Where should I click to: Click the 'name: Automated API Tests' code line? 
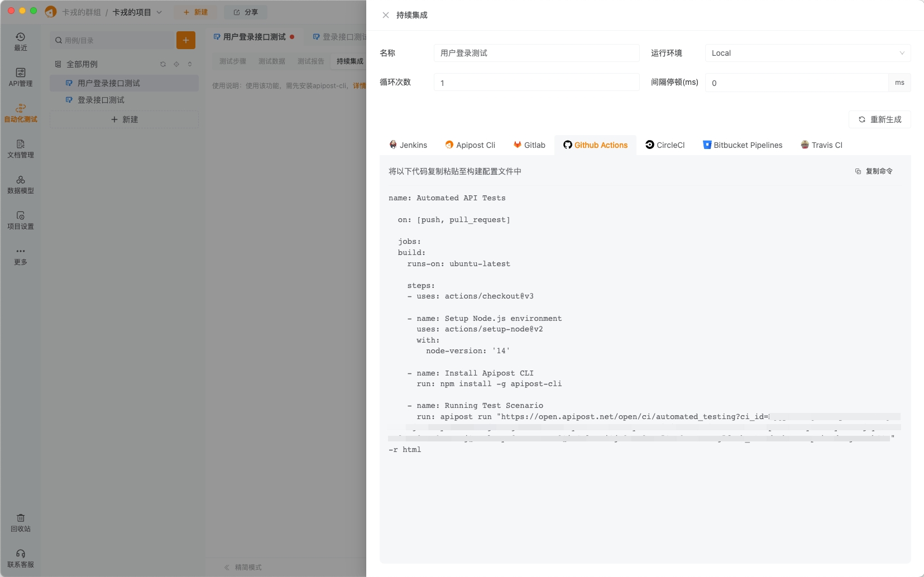pos(447,198)
